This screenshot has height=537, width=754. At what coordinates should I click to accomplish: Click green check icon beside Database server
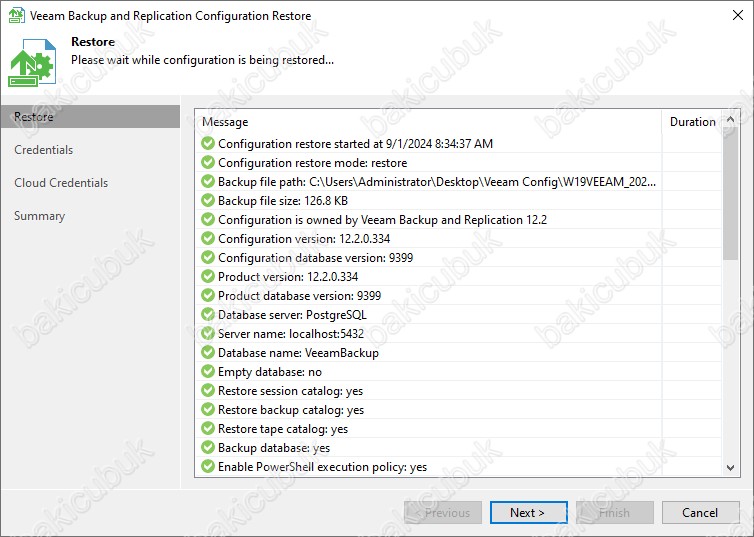tap(208, 314)
